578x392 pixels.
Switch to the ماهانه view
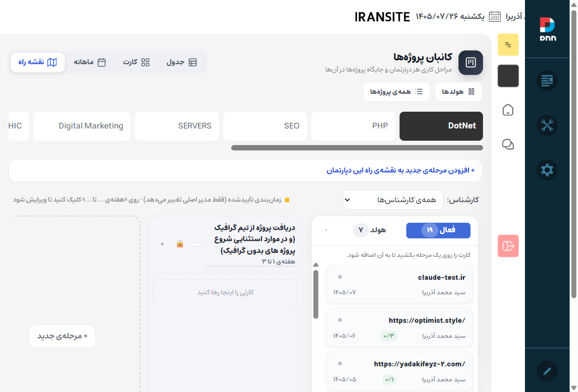click(89, 63)
